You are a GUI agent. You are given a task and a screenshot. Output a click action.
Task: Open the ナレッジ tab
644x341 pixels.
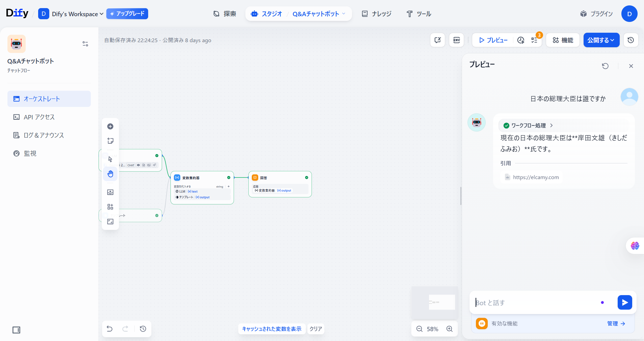coord(377,14)
